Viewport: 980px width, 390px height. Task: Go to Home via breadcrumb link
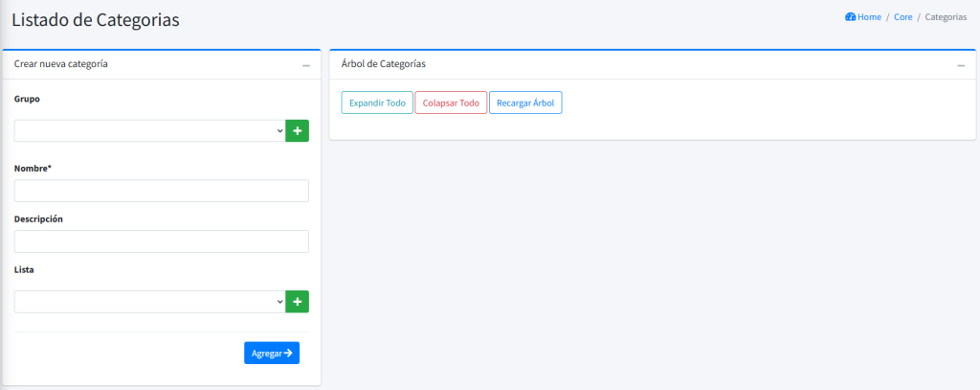(x=869, y=17)
